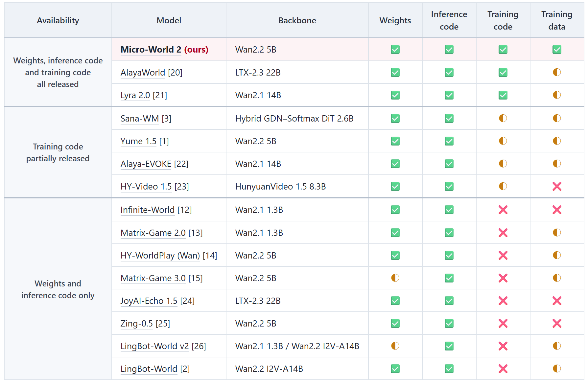Visit the HY-Video 1.5 link
Viewport: 588px width, 383px height.
pyautogui.click(x=146, y=187)
